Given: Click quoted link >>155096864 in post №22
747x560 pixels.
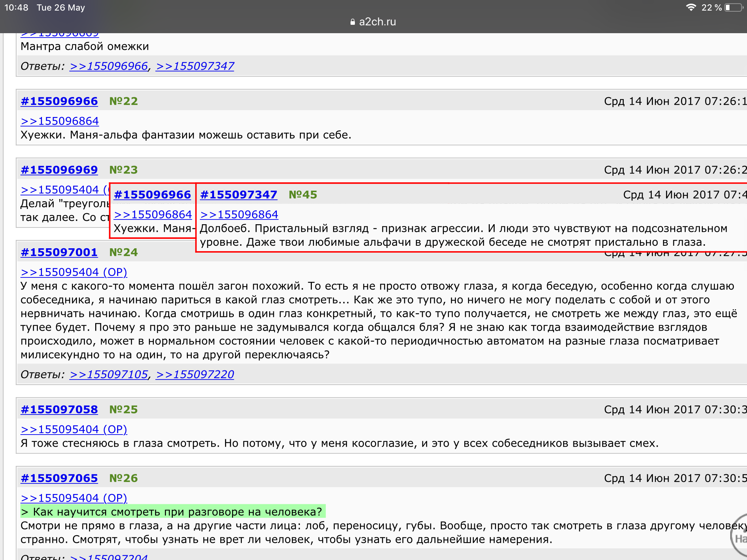Looking at the screenshot, I should click(x=60, y=121).
